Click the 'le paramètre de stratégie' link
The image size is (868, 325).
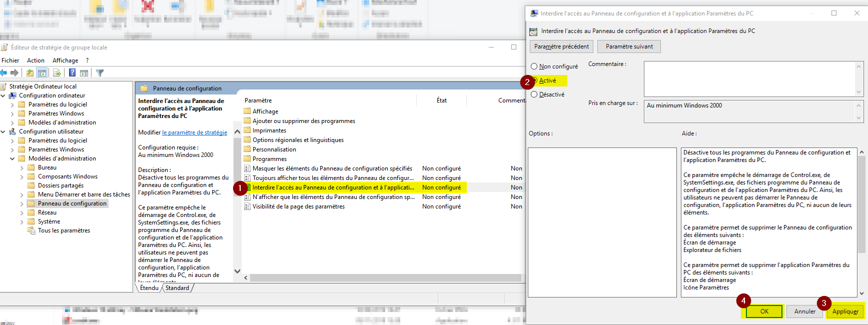tap(195, 132)
